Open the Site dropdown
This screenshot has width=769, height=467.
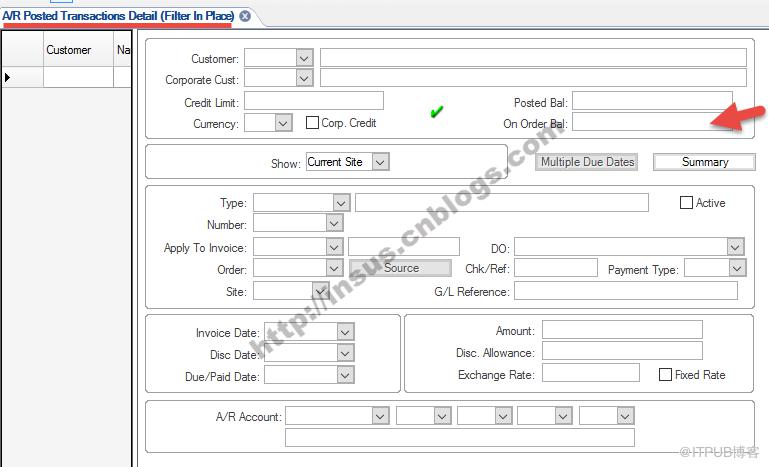coord(321,291)
